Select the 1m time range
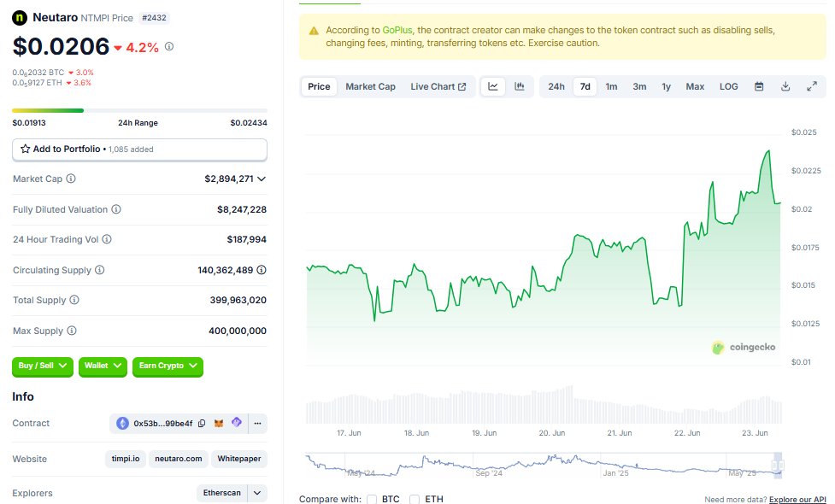The image size is (835, 504). coord(611,86)
